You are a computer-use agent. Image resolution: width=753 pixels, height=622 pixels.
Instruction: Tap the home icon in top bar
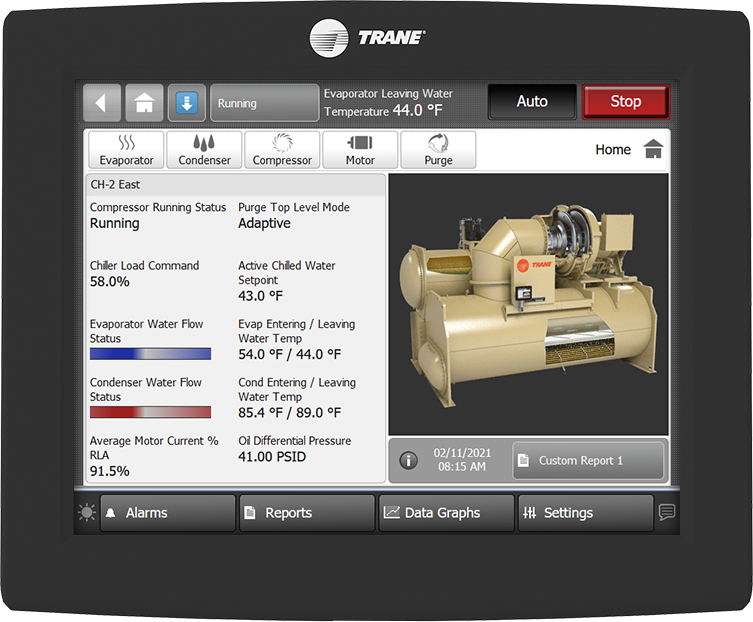point(144,103)
